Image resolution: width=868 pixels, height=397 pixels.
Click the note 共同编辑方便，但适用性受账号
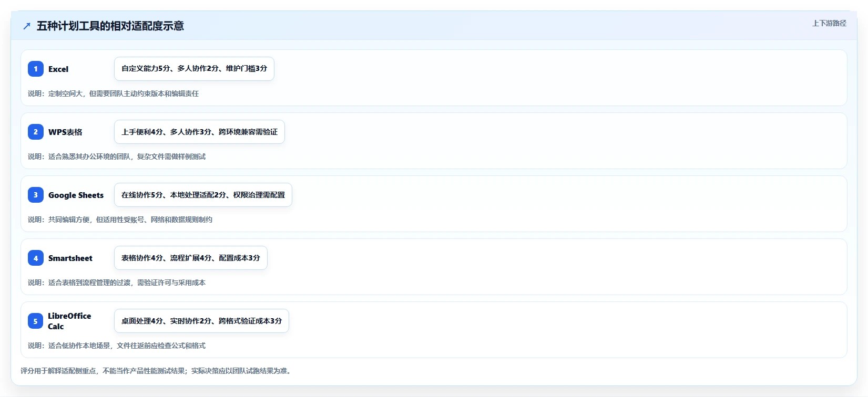(120, 220)
